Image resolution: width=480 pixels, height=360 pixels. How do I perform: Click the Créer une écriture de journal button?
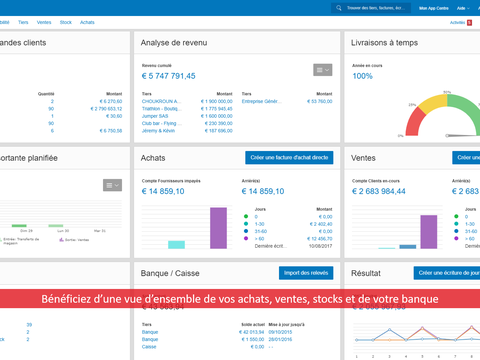click(447, 273)
